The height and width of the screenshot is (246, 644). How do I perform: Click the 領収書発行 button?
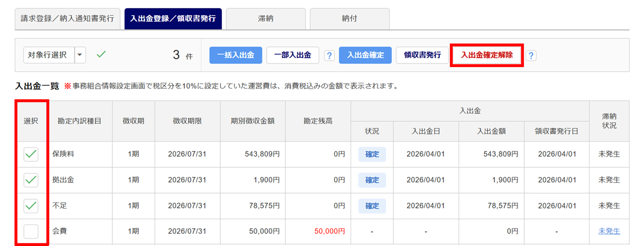pos(422,55)
